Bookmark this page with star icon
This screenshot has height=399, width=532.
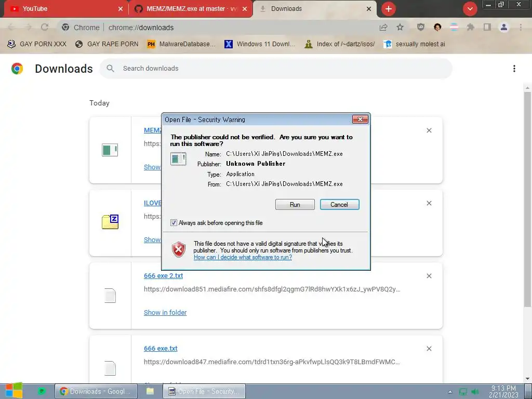[400, 27]
